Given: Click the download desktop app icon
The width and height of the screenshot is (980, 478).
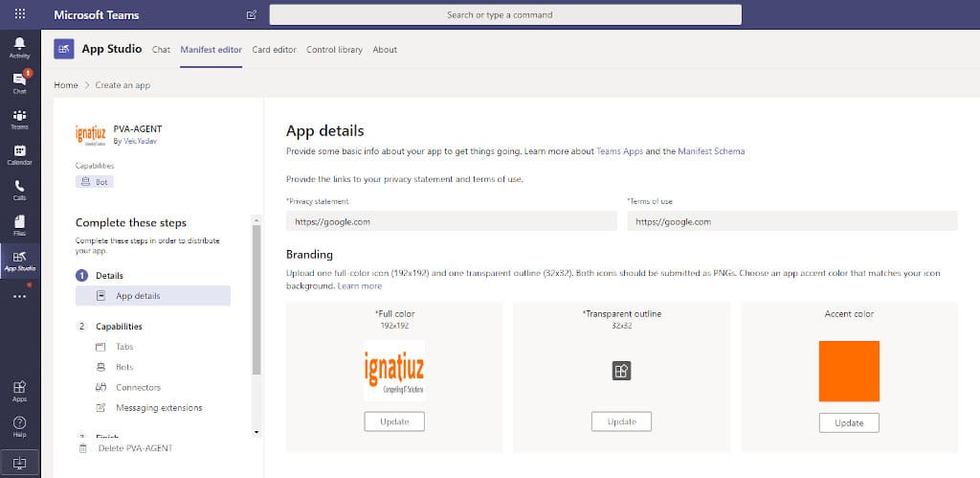Looking at the screenshot, I should (x=19, y=463).
